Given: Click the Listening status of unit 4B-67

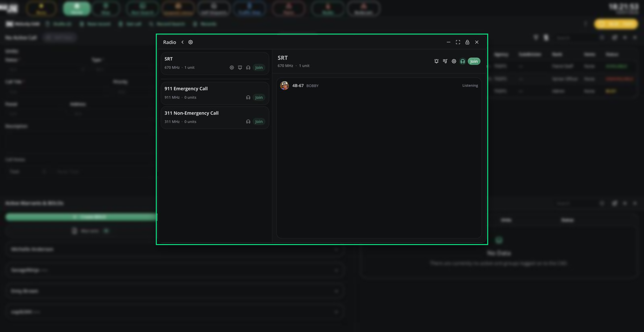Looking at the screenshot, I should (x=470, y=86).
